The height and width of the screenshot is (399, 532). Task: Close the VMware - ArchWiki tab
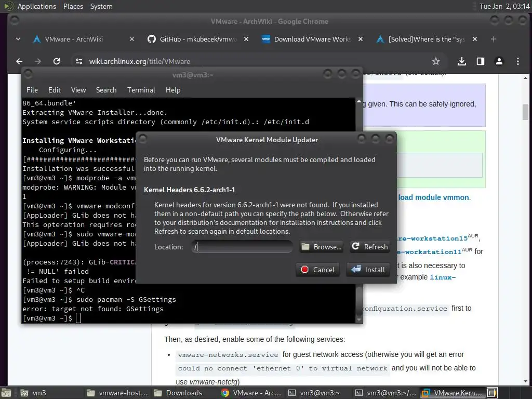tap(132, 39)
